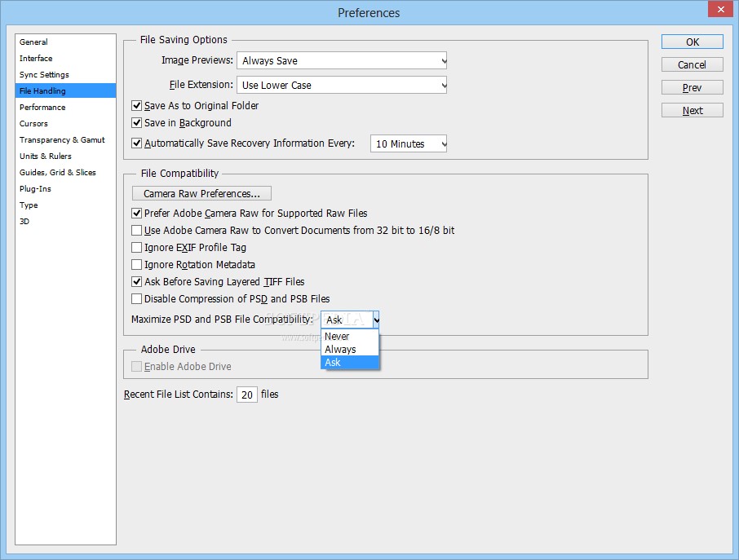Click the Recent File List count field
This screenshot has height=560, width=739.
point(247,395)
